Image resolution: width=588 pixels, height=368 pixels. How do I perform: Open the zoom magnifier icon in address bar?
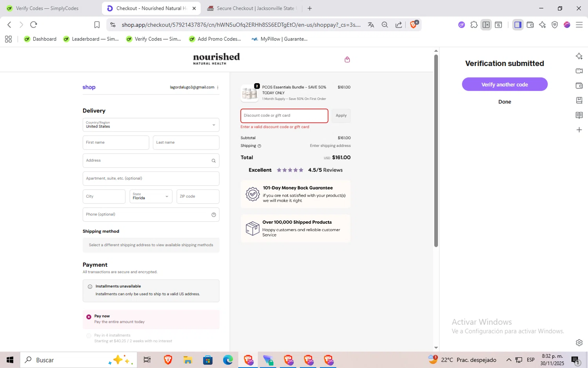(385, 25)
